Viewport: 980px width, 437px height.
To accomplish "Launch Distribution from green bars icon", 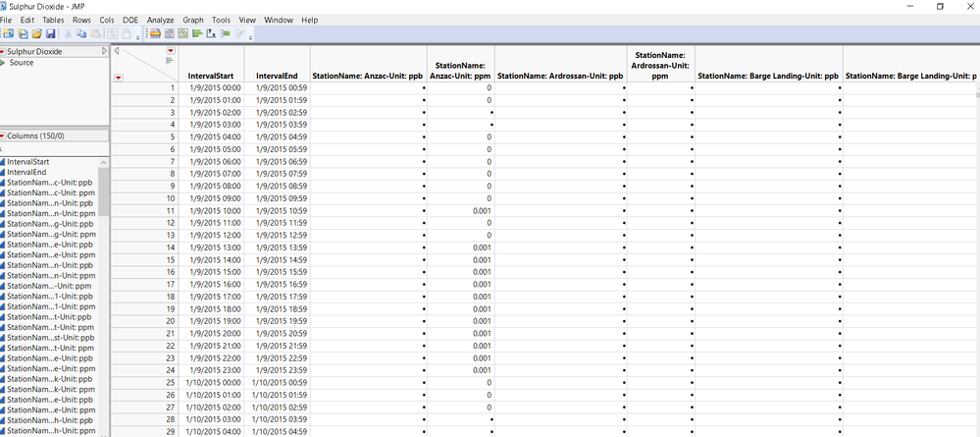I will point(197,33).
